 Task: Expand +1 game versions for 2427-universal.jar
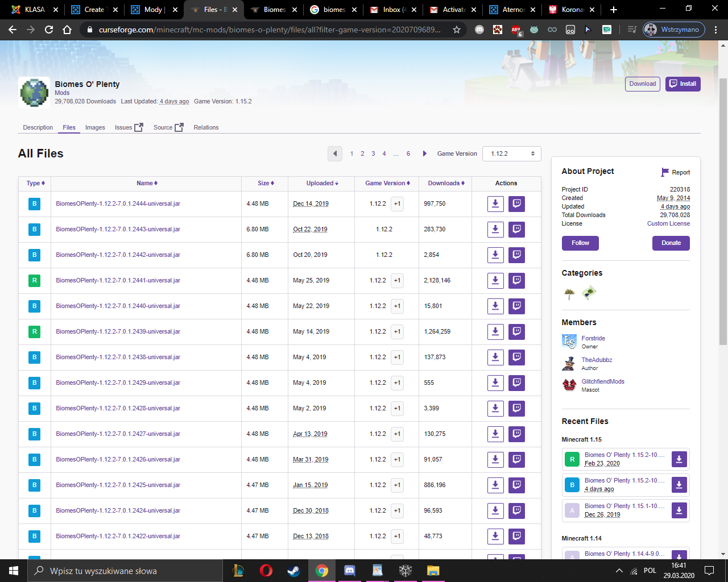tap(397, 434)
